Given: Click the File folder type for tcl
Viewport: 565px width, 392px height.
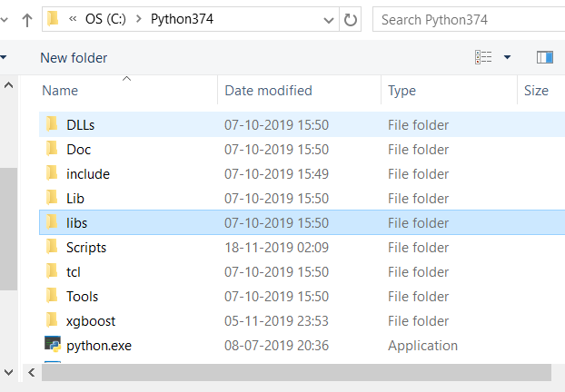Looking at the screenshot, I should pos(418,272).
